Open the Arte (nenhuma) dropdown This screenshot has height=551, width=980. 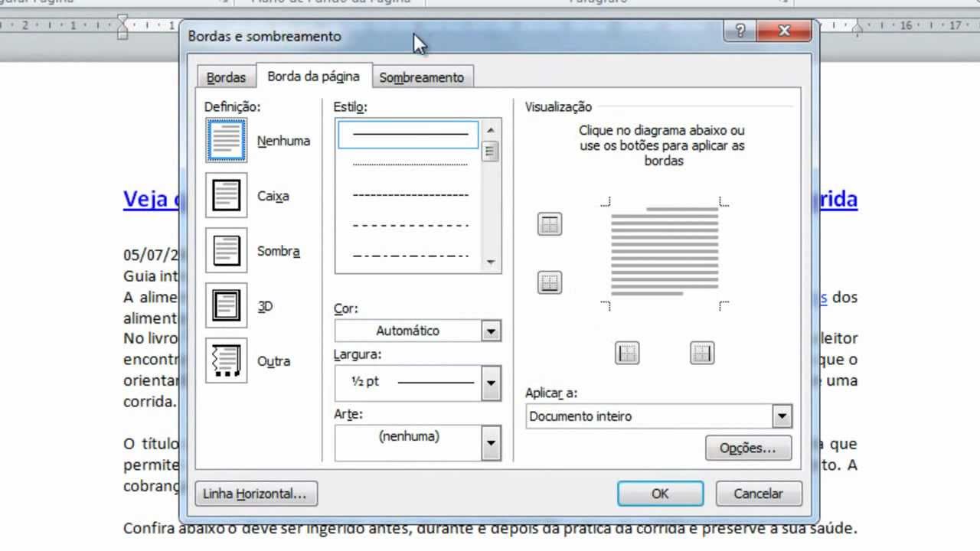click(418, 442)
